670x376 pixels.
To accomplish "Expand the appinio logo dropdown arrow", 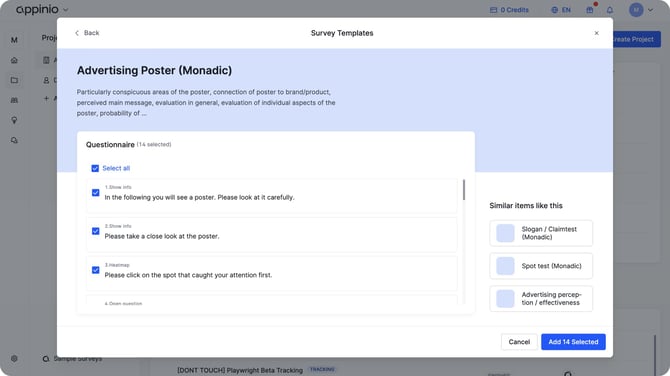I will [65, 10].
